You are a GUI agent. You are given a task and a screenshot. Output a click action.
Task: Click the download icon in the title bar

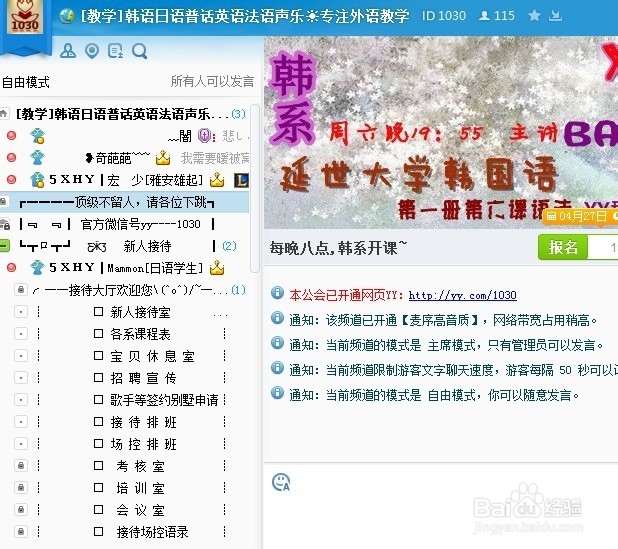tap(555, 16)
